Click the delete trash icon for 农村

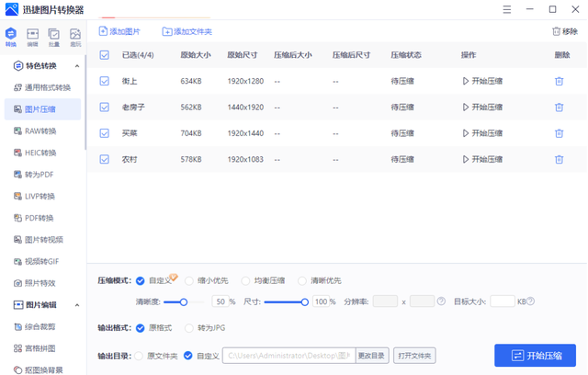point(559,159)
